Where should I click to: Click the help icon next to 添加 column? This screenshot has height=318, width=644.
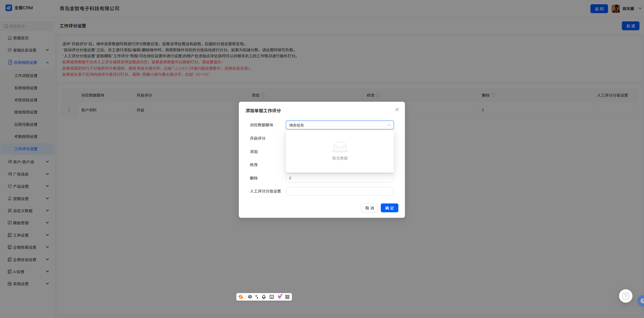[263, 95]
